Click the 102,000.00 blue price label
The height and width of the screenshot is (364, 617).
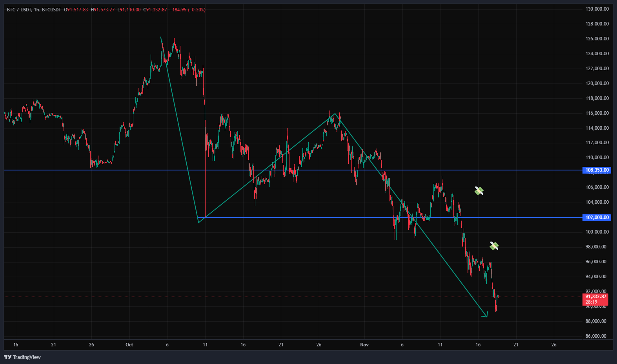click(x=597, y=217)
